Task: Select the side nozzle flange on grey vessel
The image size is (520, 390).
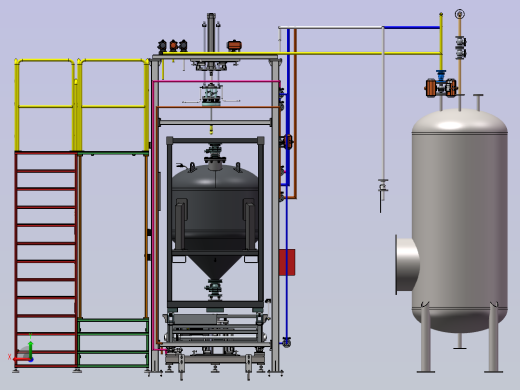Action: (406, 265)
